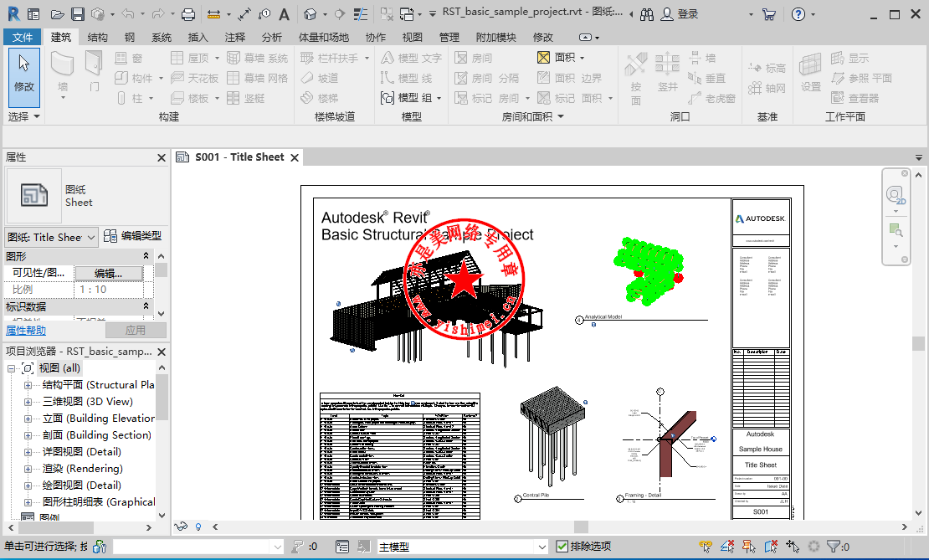Select the Tag by Category tool
The image size is (929, 560).
[x=264, y=13]
